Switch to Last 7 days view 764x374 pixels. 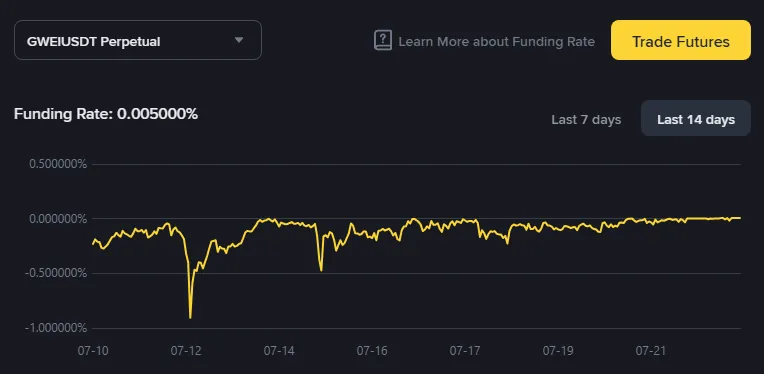pyautogui.click(x=586, y=119)
